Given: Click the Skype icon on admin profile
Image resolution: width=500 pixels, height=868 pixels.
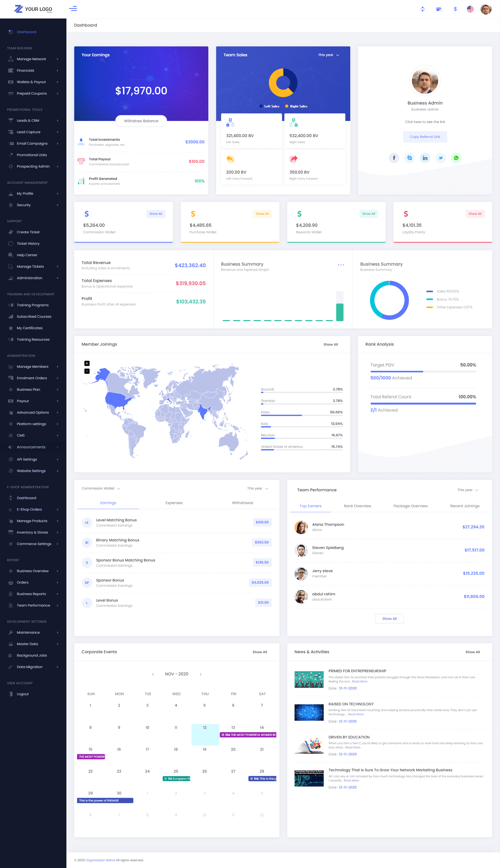Looking at the screenshot, I should tap(409, 158).
